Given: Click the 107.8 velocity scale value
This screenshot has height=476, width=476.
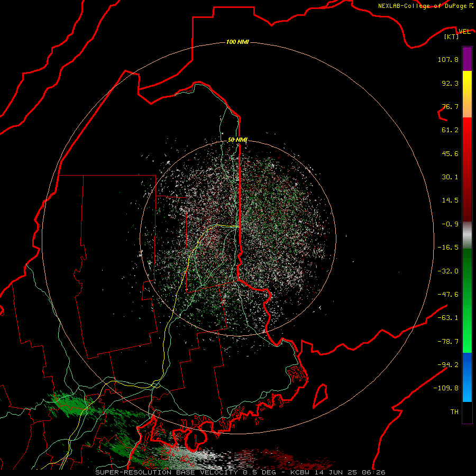Looking at the screenshot, I should pyautogui.click(x=448, y=59).
